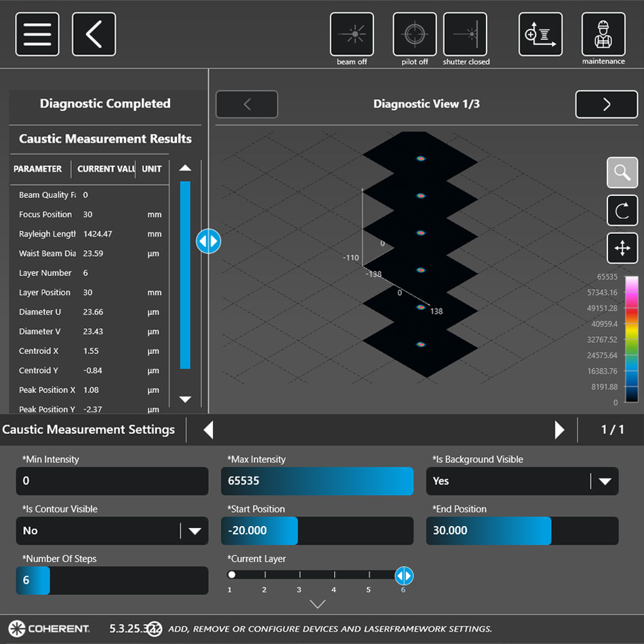The height and width of the screenshot is (644, 644).
Task: Set Current Layer slider to step 3
Action: (299, 575)
